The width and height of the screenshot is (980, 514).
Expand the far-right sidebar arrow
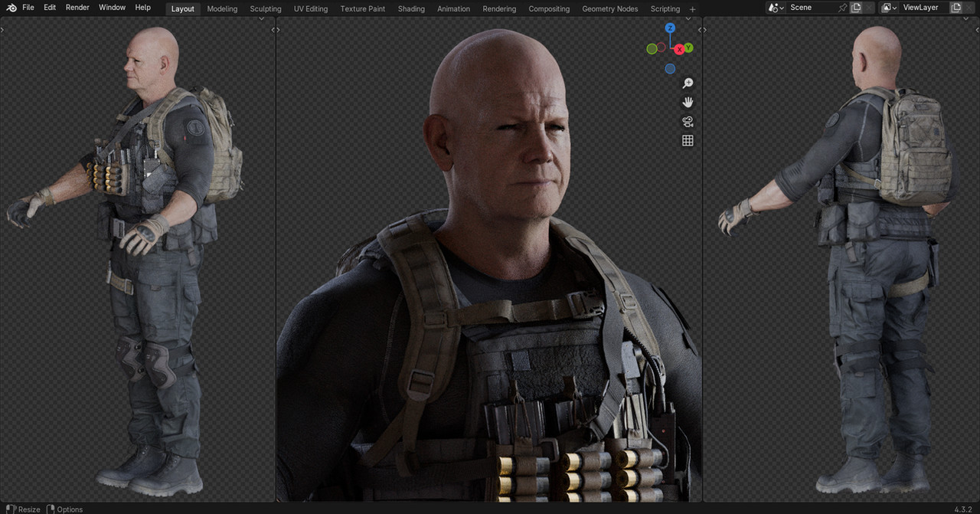pos(977,30)
